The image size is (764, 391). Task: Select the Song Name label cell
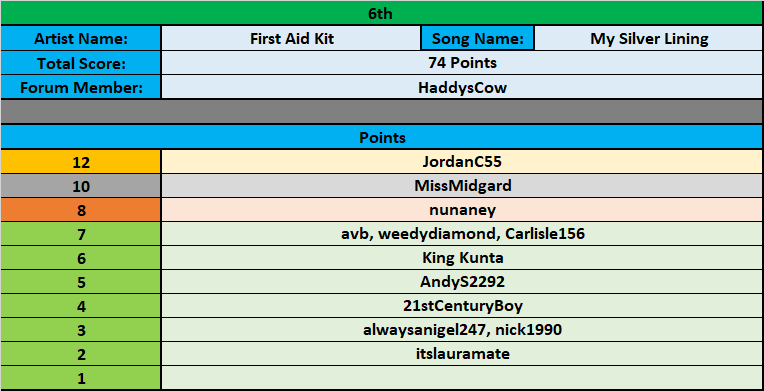[478, 39]
